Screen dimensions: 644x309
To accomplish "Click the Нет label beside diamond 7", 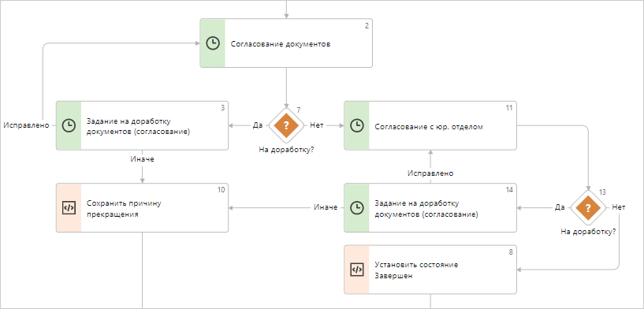I will click(x=317, y=125).
